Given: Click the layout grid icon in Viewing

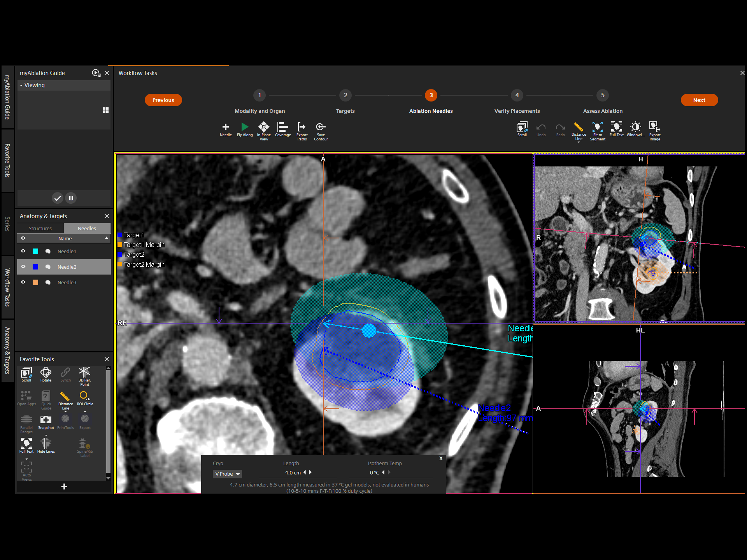Looking at the screenshot, I should click(x=105, y=110).
